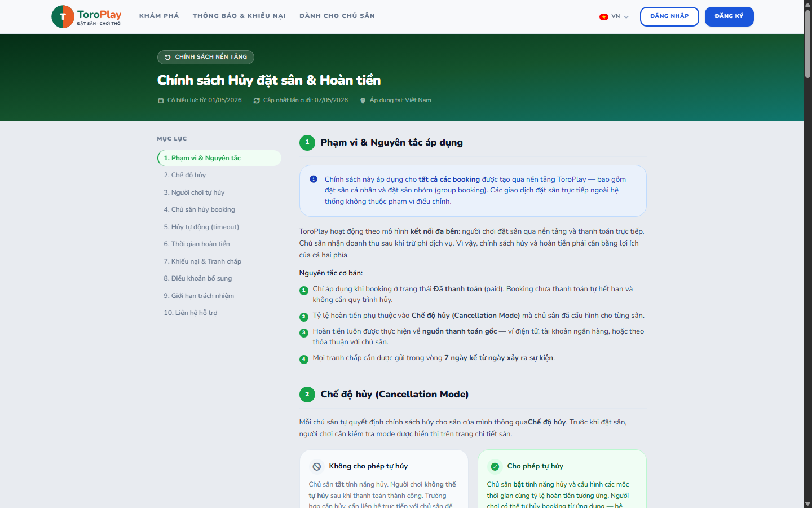The image size is (812, 508).
Task: Go to '5. Hủy tự động (timeout)'
Action: 219,227
